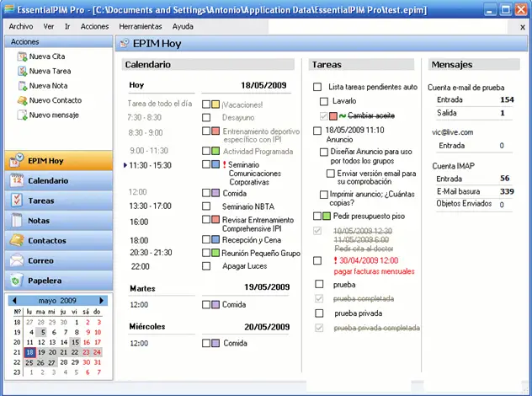532x396 pixels.
Task: Open the Tareas module icon
Action: [16, 201]
